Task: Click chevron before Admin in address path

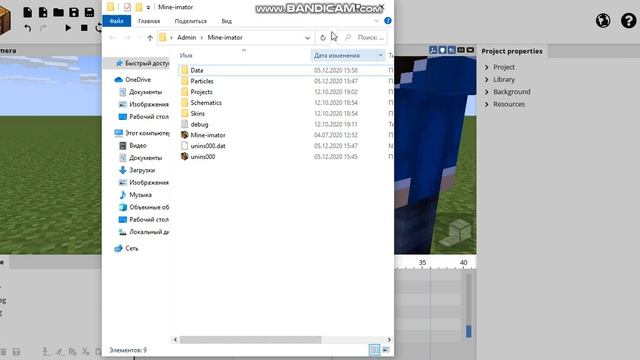Action: click(x=171, y=38)
